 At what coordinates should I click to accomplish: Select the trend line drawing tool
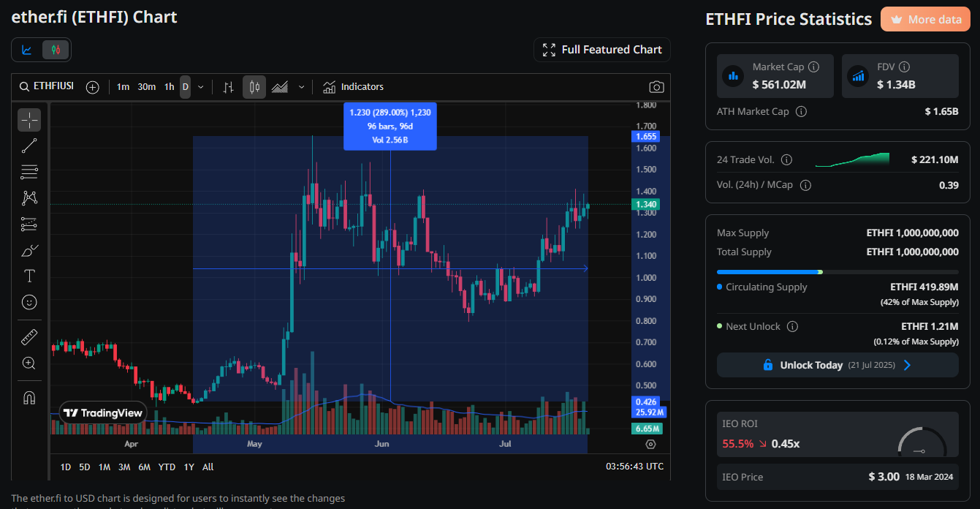29,146
